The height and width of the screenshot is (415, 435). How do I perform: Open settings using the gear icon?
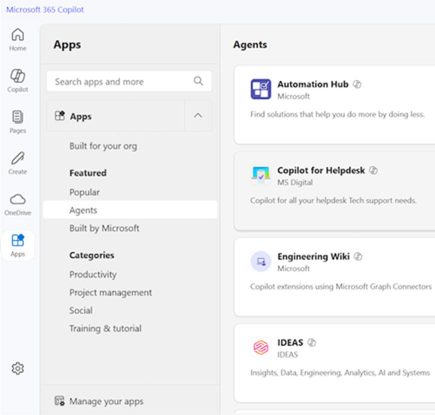point(18,368)
